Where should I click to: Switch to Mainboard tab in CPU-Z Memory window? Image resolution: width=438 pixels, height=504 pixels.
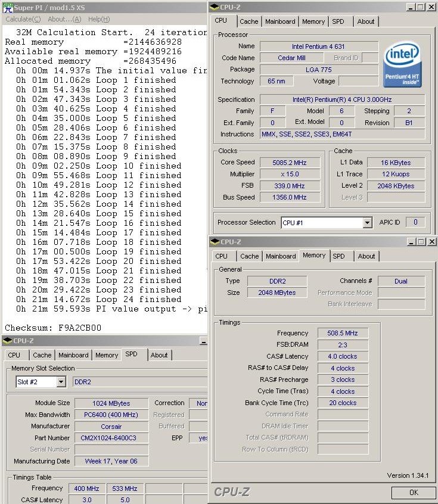coord(281,256)
